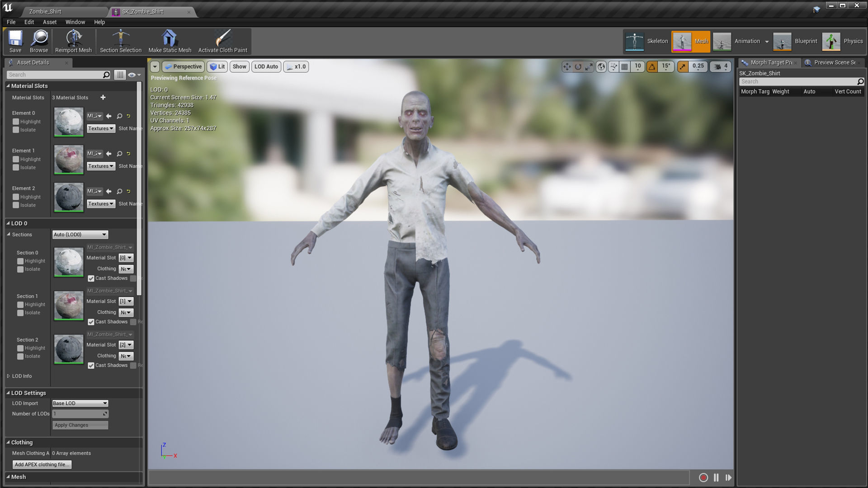This screenshot has width=868, height=488.
Task: Open the Lit view mode button
Action: 217,67
